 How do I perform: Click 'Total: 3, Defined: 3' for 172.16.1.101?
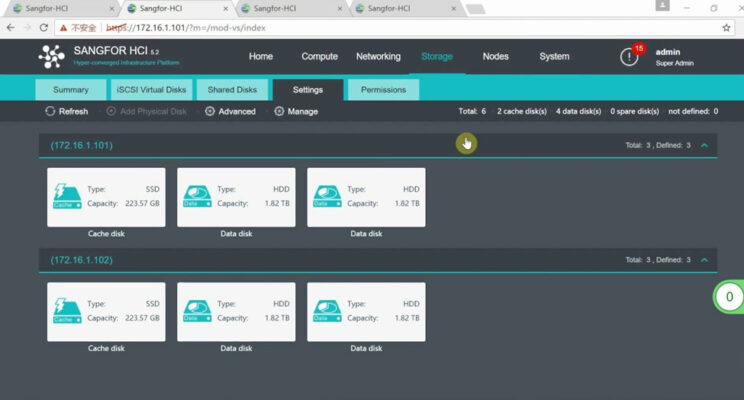click(658, 145)
